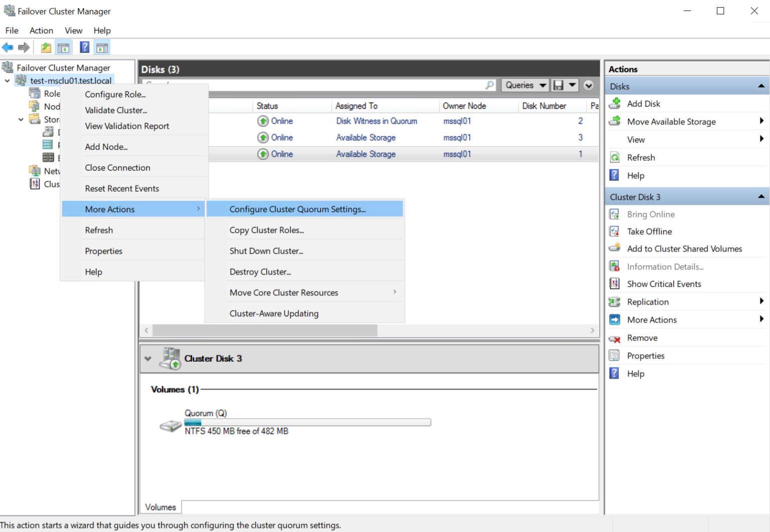
Task: Open the Action menu
Action: tap(41, 31)
